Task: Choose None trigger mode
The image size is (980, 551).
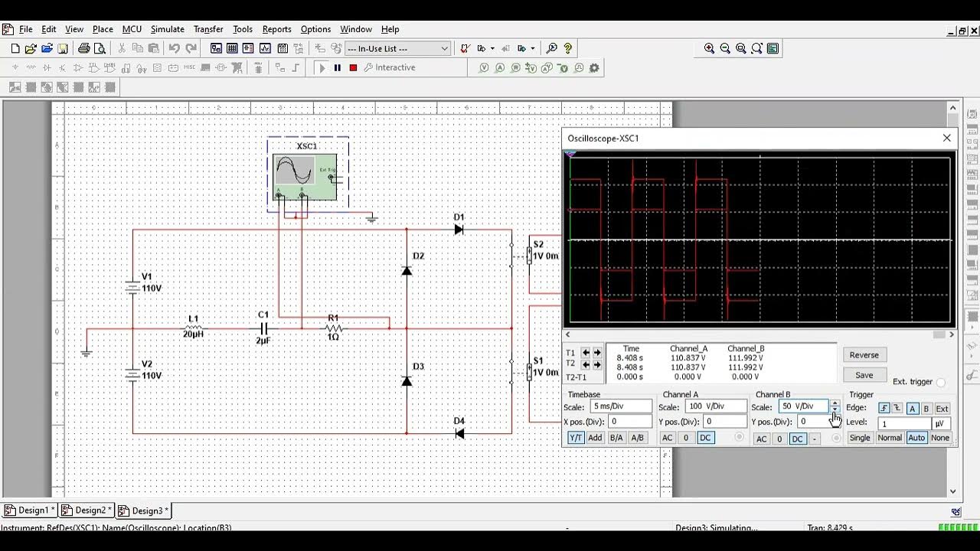Action: click(x=940, y=438)
